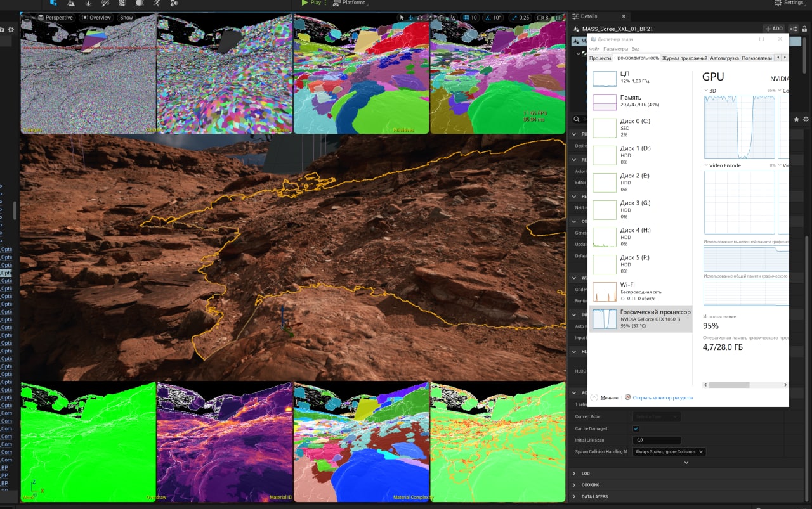Open the Convert Actor type dropdown
Screen dimensions: 812x509
(x=657, y=416)
